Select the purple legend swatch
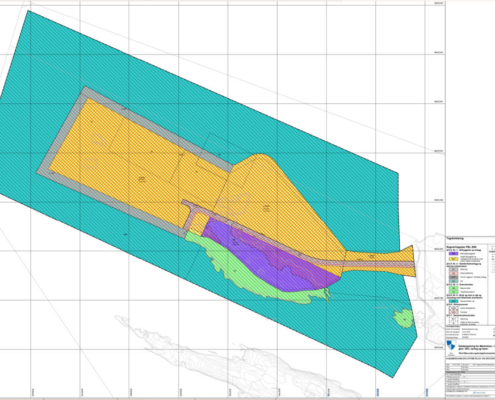This screenshot has height=400, width=495. point(454,254)
